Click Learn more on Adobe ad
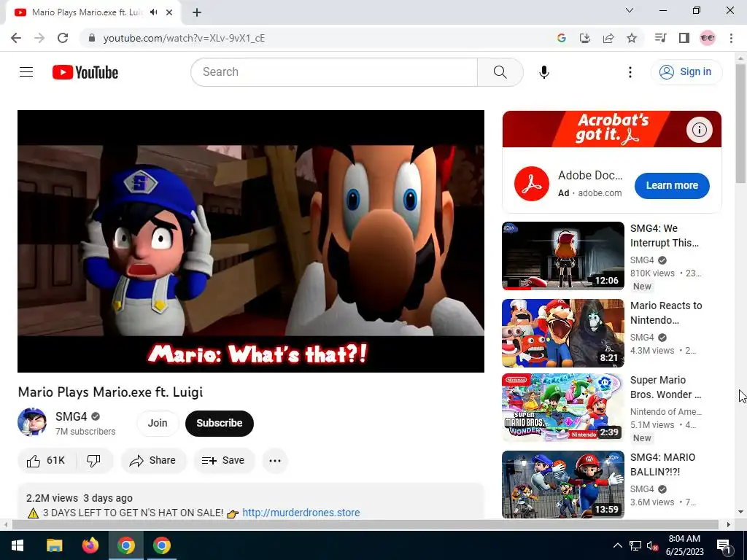 672,185
